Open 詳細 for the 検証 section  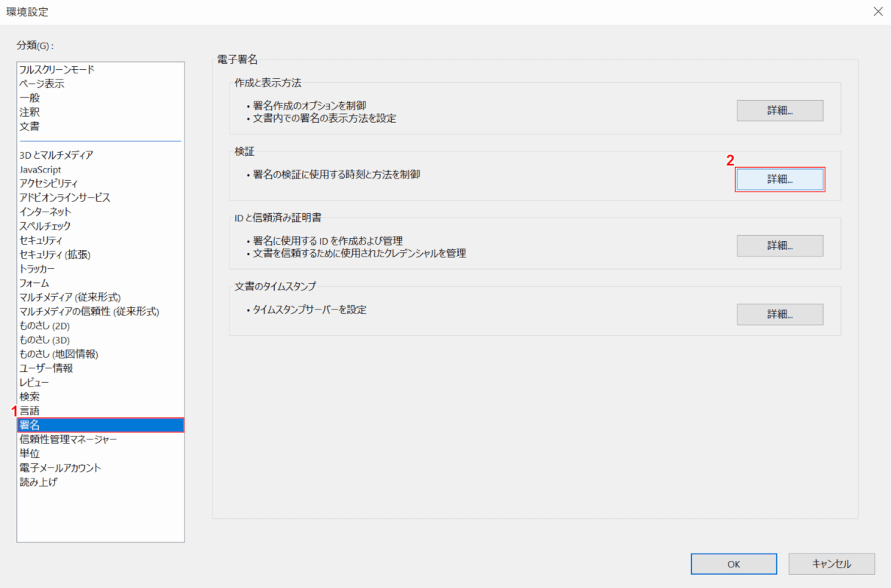tap(779, 179)
